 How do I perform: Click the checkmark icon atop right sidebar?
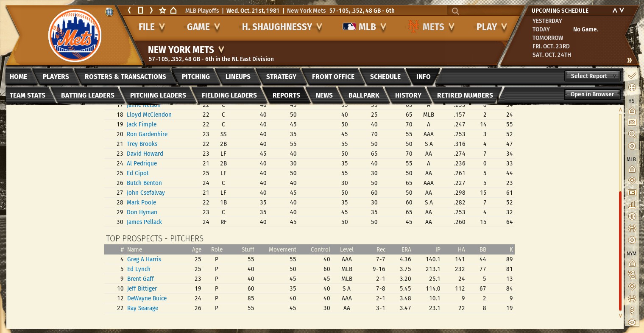pos(632,76)
